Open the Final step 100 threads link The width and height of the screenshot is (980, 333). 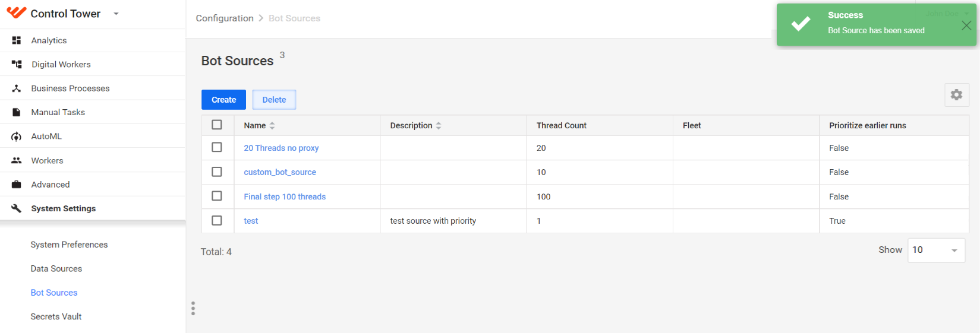[285, 196]
